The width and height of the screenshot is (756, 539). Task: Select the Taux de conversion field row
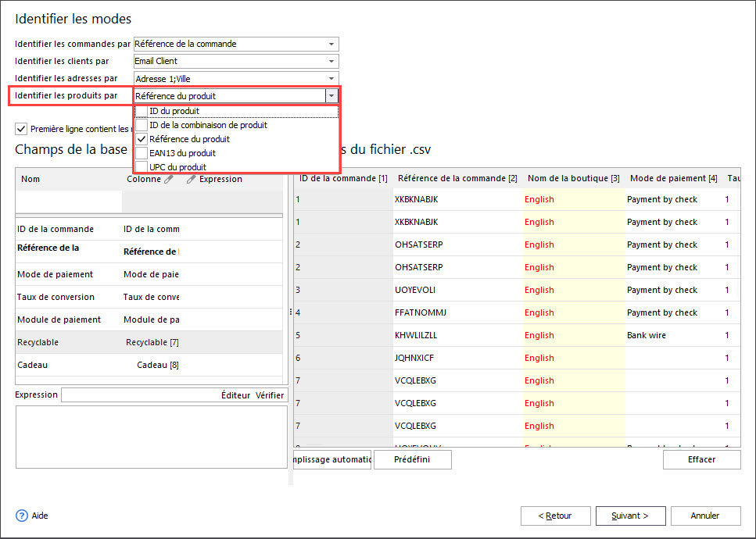(x=149, y=297)
